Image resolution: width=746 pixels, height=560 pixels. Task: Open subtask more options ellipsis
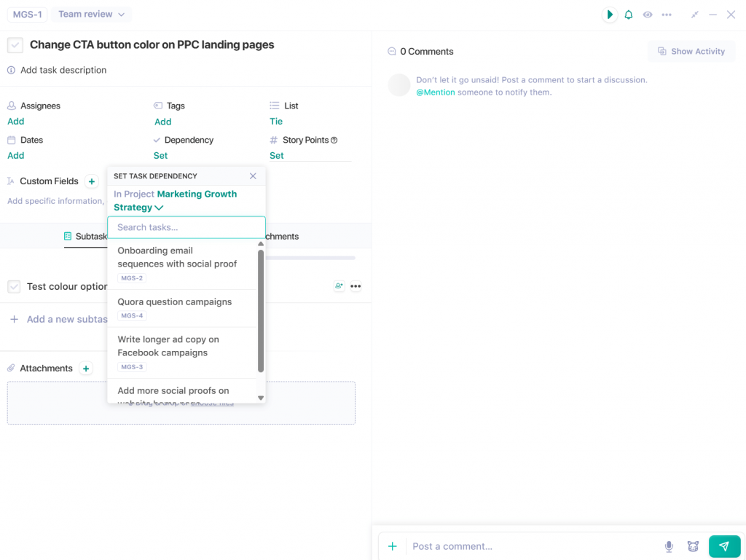click(356, 286)
